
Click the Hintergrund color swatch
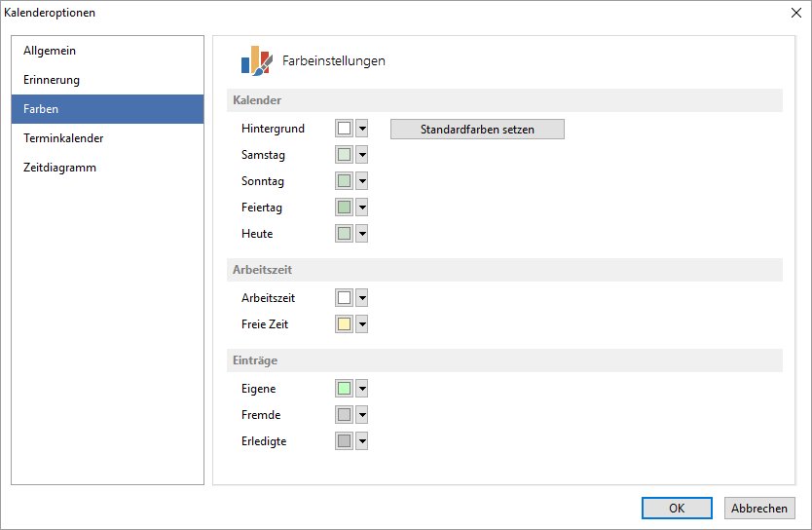coord(344,129)
